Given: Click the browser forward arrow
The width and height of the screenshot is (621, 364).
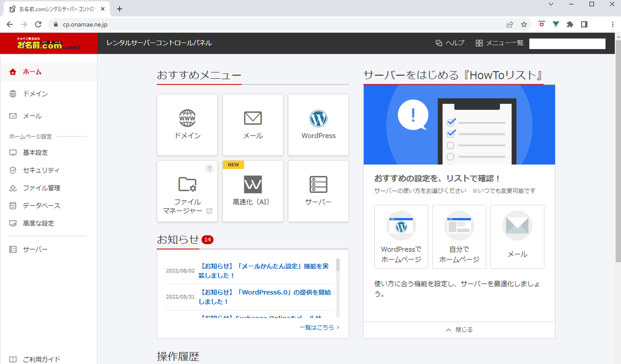Looking at the screenshot, I should pos(24,24).
